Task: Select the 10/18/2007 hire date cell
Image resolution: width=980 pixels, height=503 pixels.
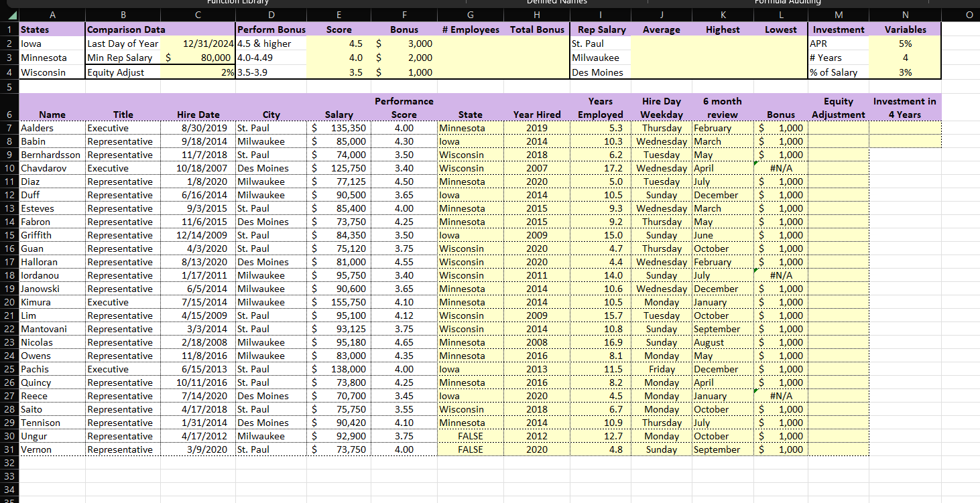Action: pos(198,168)
